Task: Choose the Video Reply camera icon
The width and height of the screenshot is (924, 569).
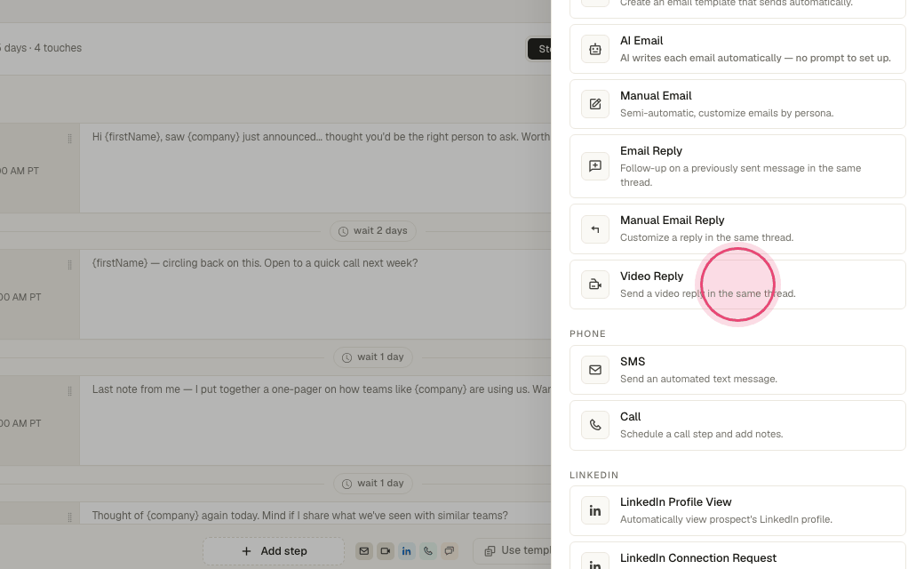Action: pyautogui.click(x=595, y=284)
